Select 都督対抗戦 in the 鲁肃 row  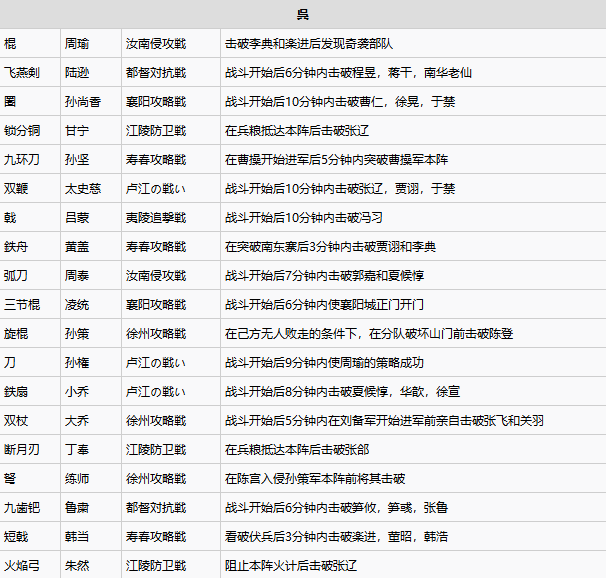pyautogui.click(x=156, y=507)
